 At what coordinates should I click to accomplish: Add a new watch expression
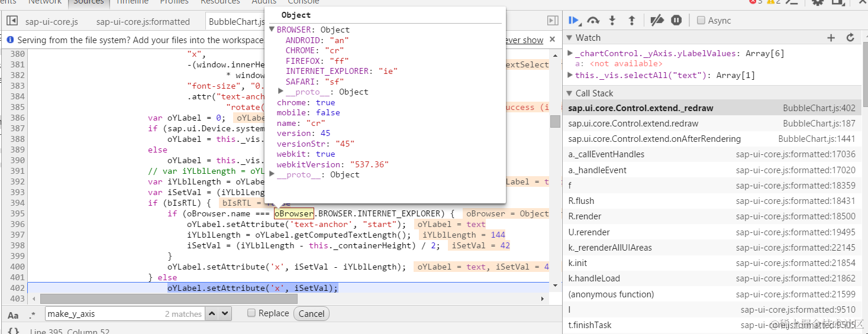coord(831,37)
